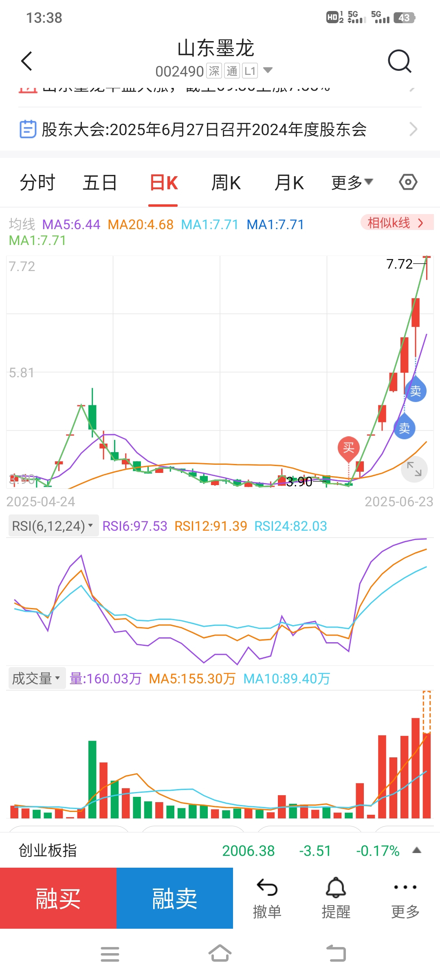The height and width of the screenshot is (980, 440).
Task: Tap the MA20:4.68 value
Action: click(x=141, y=224)
